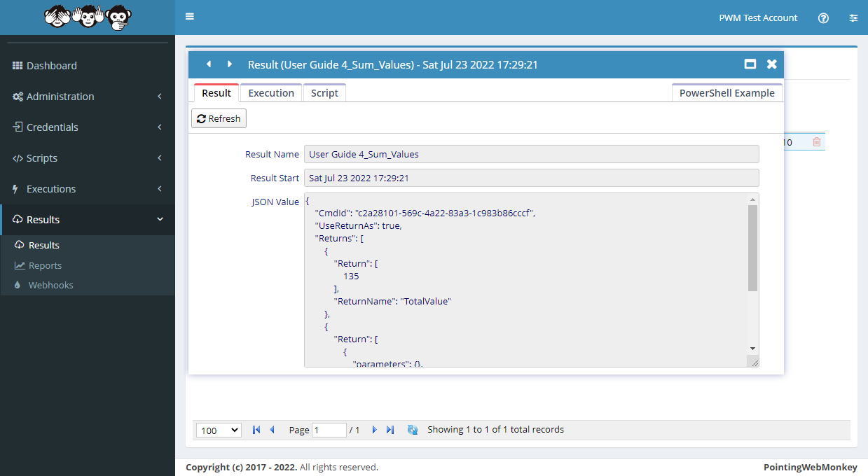Switch to the Script tab
The image size is (868, 476).
point(324,93)
